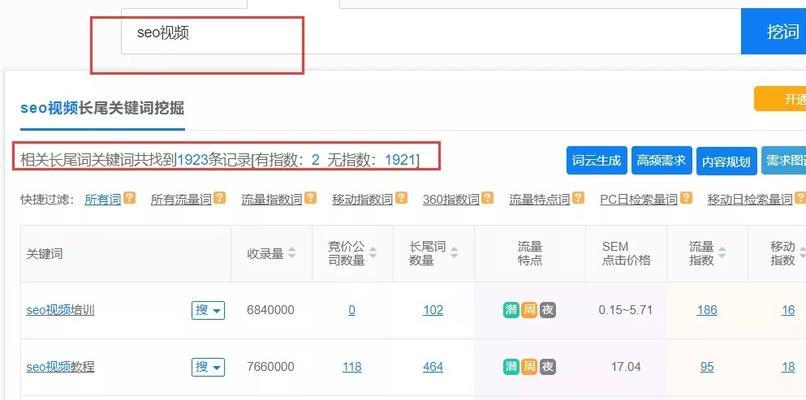
Task: Click the 词云生成 button
Action: point(596,160)
